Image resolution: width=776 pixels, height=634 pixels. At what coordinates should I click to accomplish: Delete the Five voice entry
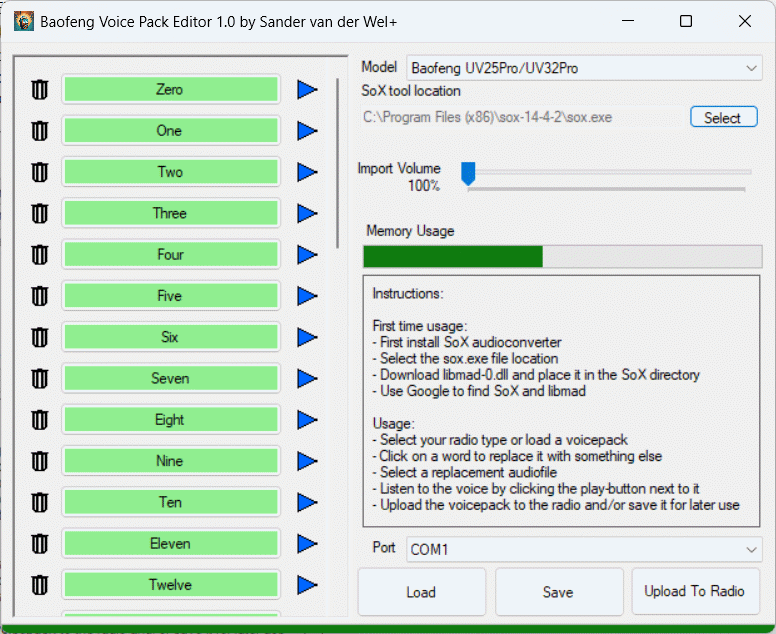pyautogui.click(x=40, y=296)
